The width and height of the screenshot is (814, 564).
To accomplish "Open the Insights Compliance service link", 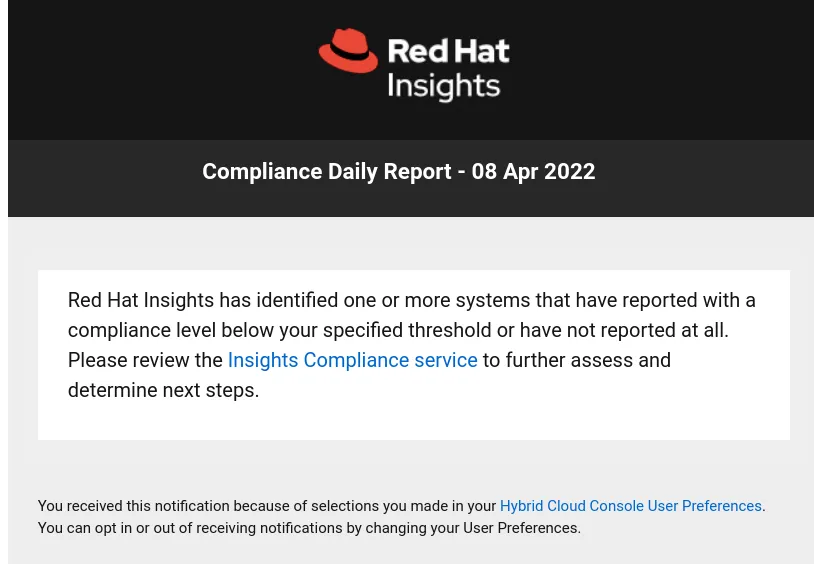I will (x=352, y=360).
